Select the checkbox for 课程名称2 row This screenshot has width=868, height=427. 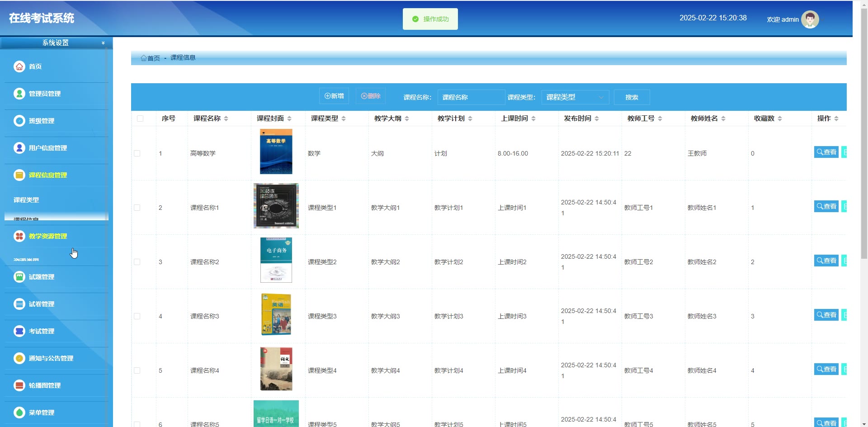point(137,262)
